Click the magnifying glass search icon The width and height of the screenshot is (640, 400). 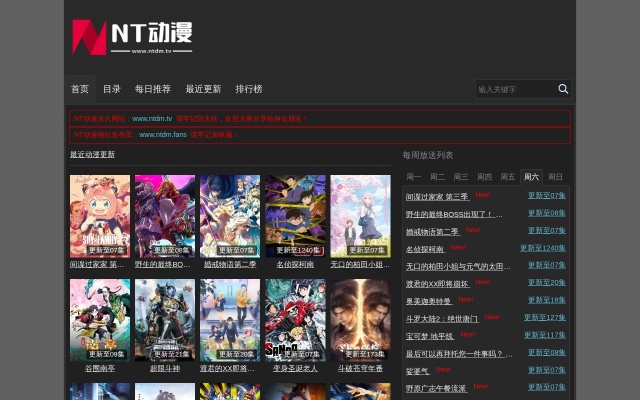[563, 89]
